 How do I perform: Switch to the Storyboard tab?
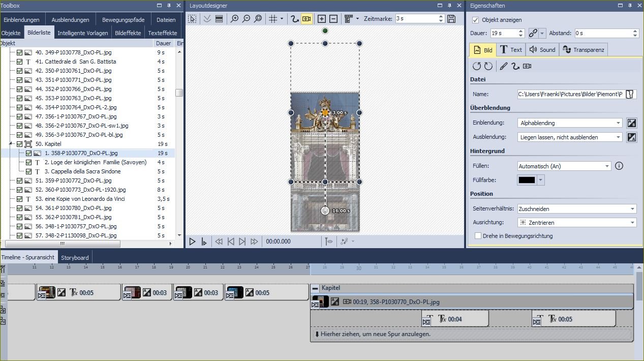[x=75, y=258]
